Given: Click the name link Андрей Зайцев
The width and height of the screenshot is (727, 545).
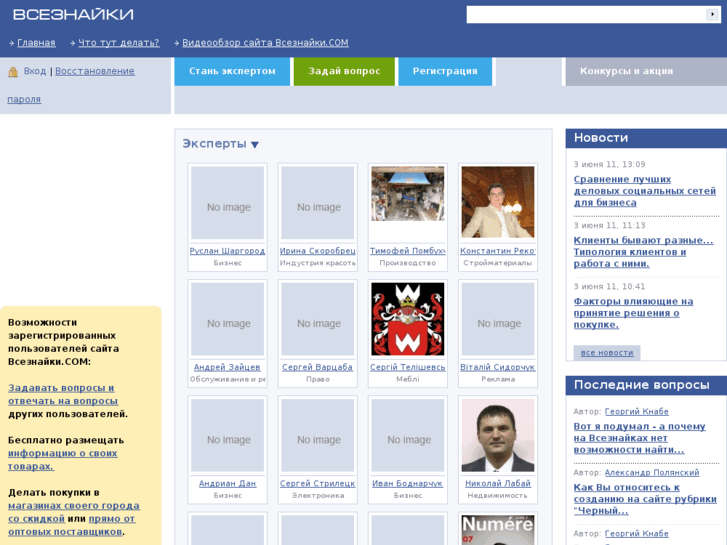Looking at the screenshot, I should 227,367.
